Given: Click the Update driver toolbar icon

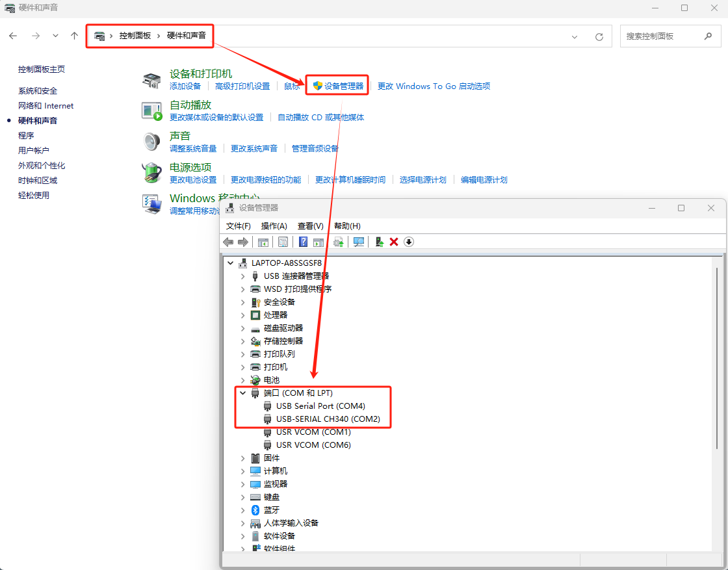Looking at the screenshot, I should pyautogui.click(x=339, y=242).
